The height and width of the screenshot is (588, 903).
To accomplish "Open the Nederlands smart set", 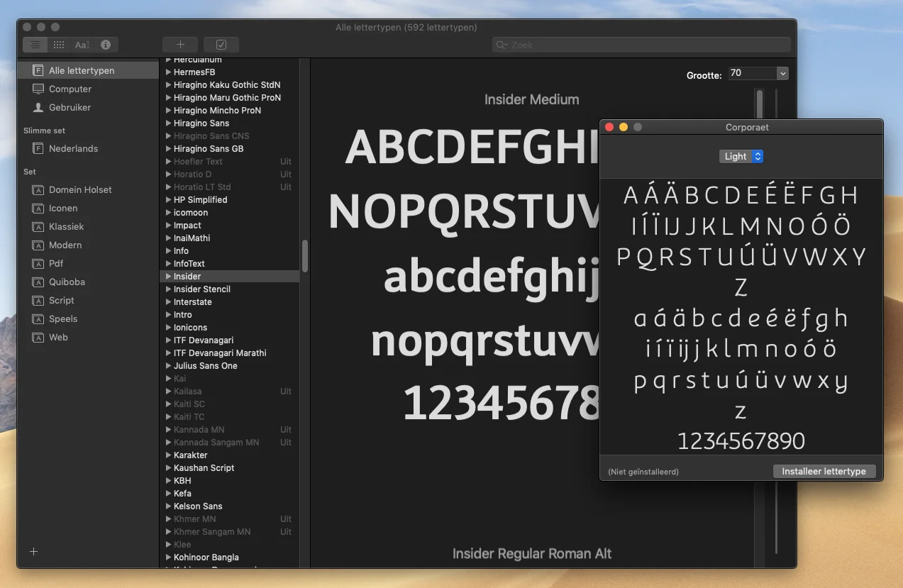I will click(x=88, y=148).
